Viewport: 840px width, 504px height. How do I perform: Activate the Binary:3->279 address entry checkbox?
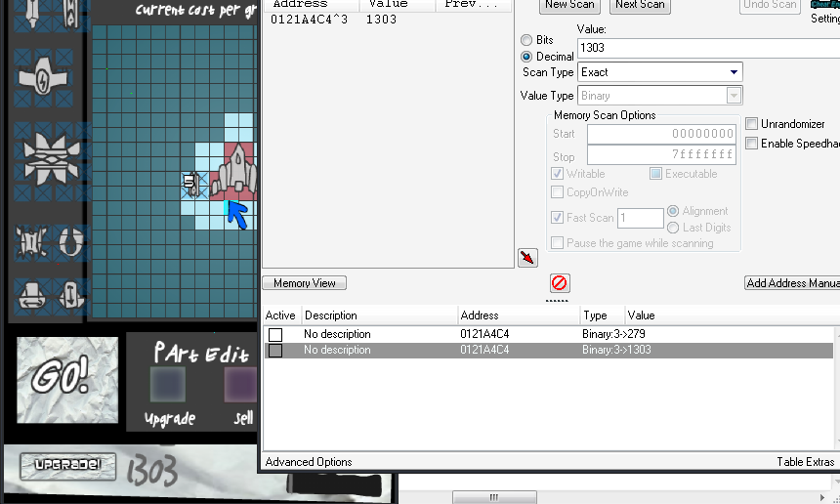(x=275, y=334)
